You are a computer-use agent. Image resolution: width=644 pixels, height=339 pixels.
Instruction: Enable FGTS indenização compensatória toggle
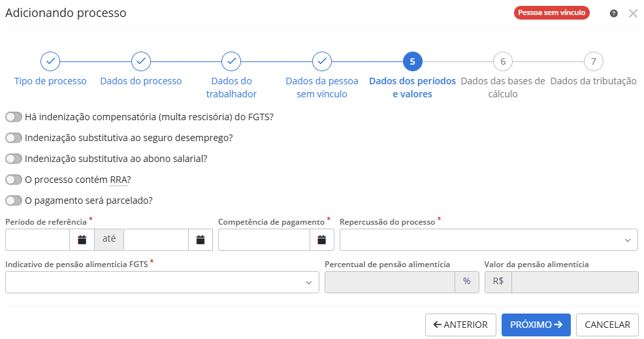coord(14,118)
